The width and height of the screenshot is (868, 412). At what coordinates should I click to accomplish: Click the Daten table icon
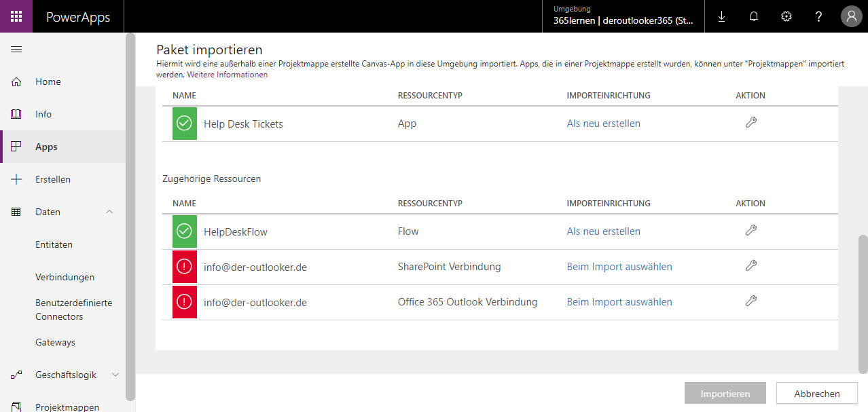[17, 212]
